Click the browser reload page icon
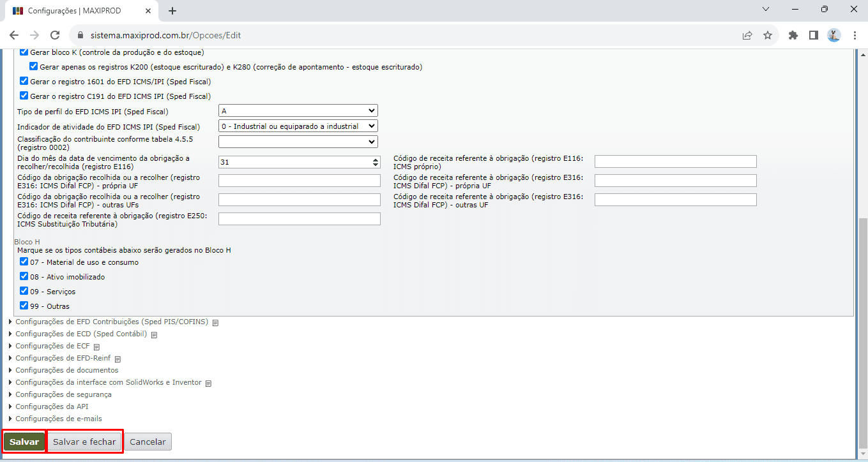The height and width of the screenshot is (462, 868). [x=55, y=36]
